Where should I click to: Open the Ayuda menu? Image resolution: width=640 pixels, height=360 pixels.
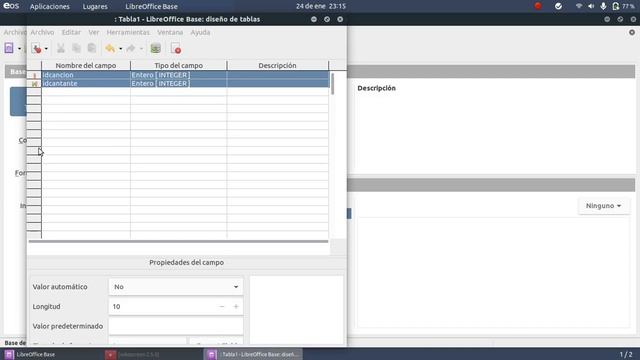200,32
